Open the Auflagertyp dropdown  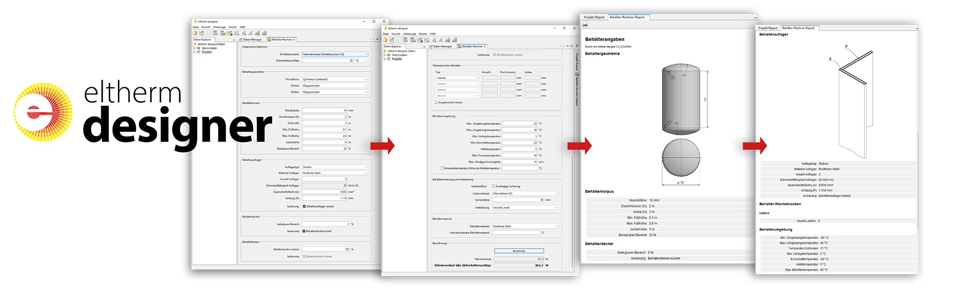(x=335, y=167)
